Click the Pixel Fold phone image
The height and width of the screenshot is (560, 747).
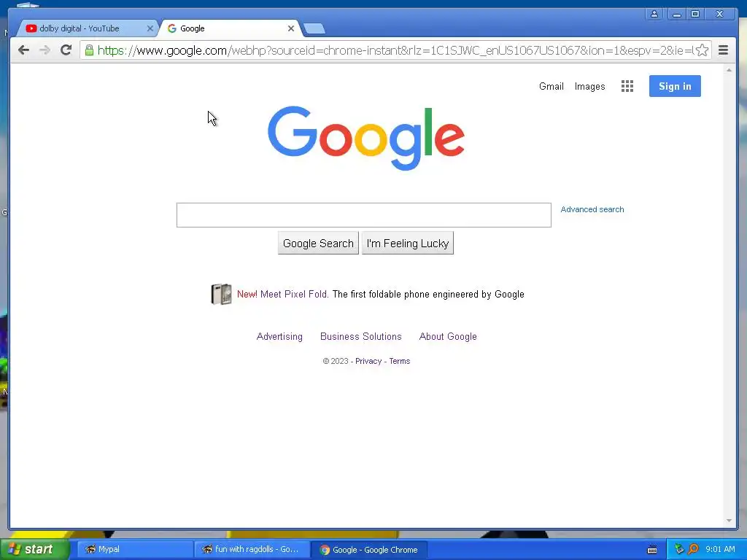[221, 294]
